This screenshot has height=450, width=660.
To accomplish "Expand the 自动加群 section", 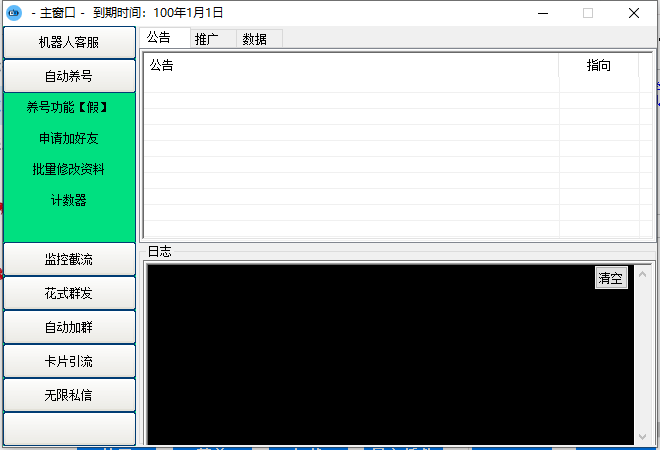I will pyautogui.click(x=69, y=327).
